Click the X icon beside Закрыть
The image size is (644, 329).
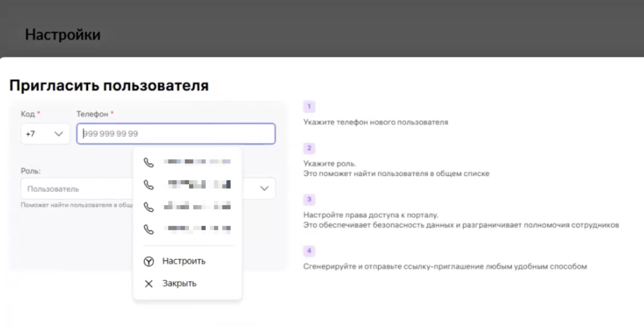pos(149,283)
